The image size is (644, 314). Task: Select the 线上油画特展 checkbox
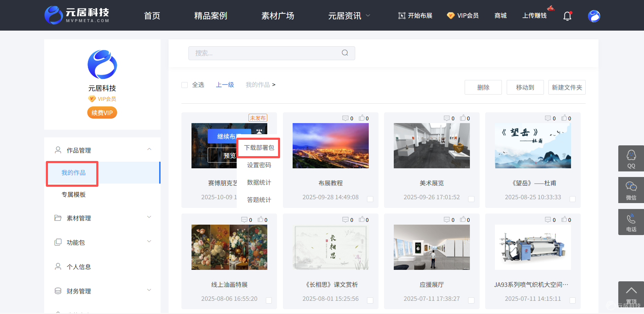(269, 300)
